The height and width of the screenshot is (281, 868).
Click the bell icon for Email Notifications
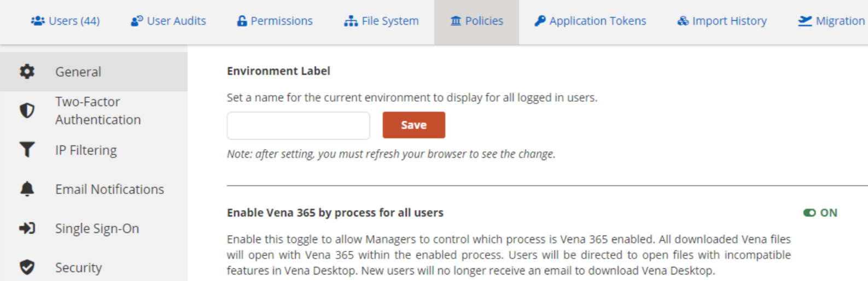27,189
